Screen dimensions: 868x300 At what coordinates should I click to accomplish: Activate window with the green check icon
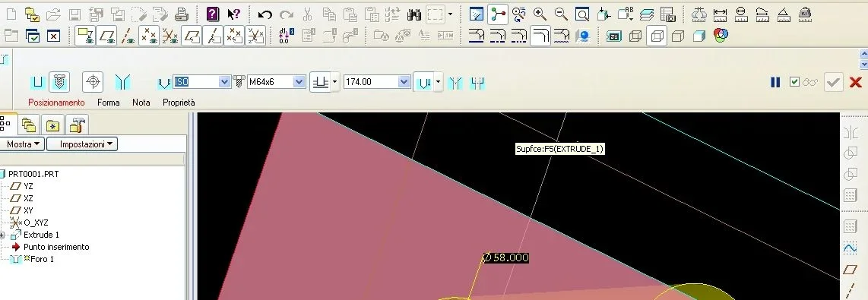(33, 36)
